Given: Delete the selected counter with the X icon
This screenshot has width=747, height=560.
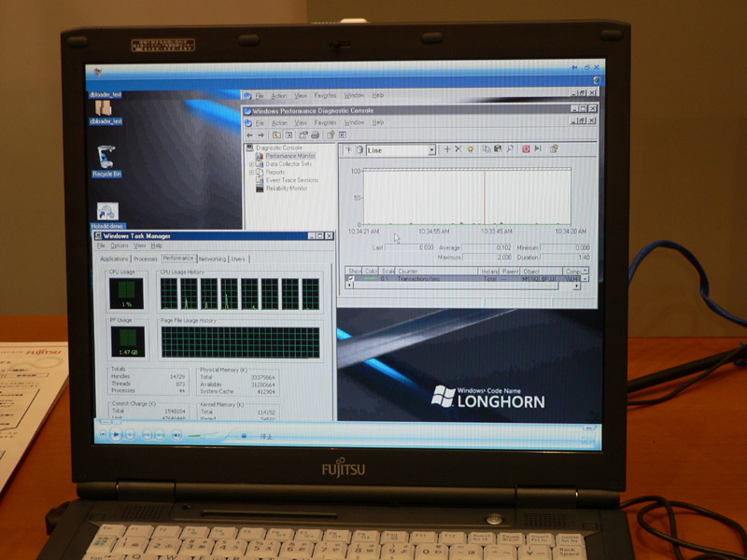Looking at the screenshot, I should (x=458, y=149).
